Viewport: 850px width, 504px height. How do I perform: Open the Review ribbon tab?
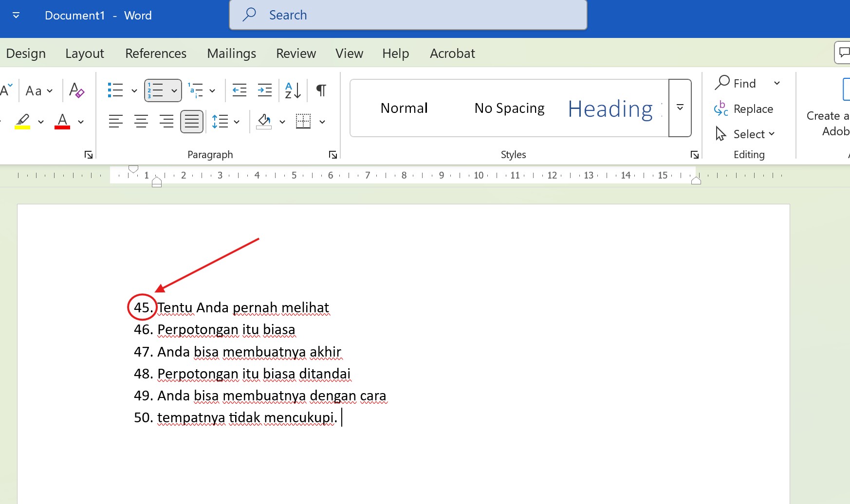[296, 53]
